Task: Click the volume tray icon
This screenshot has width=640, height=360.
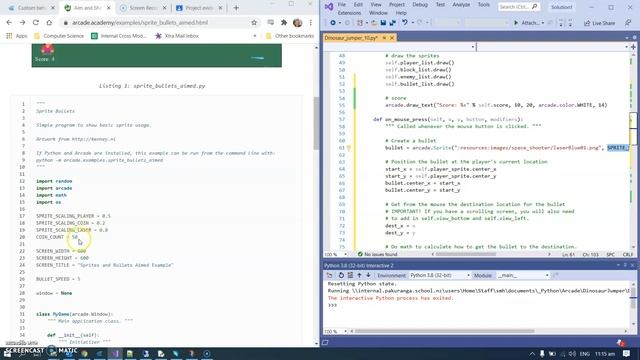Action: pyautogui.click(x=572, y=354)
